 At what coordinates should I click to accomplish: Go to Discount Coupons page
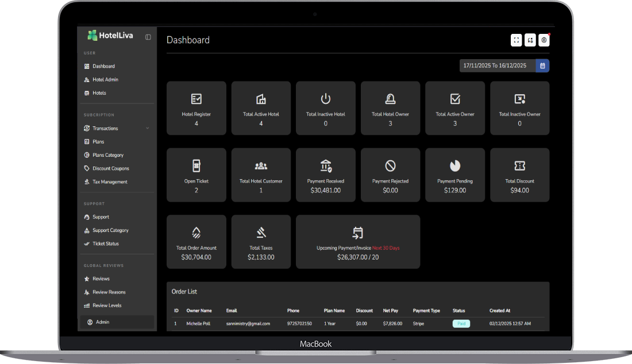point(110,169)
